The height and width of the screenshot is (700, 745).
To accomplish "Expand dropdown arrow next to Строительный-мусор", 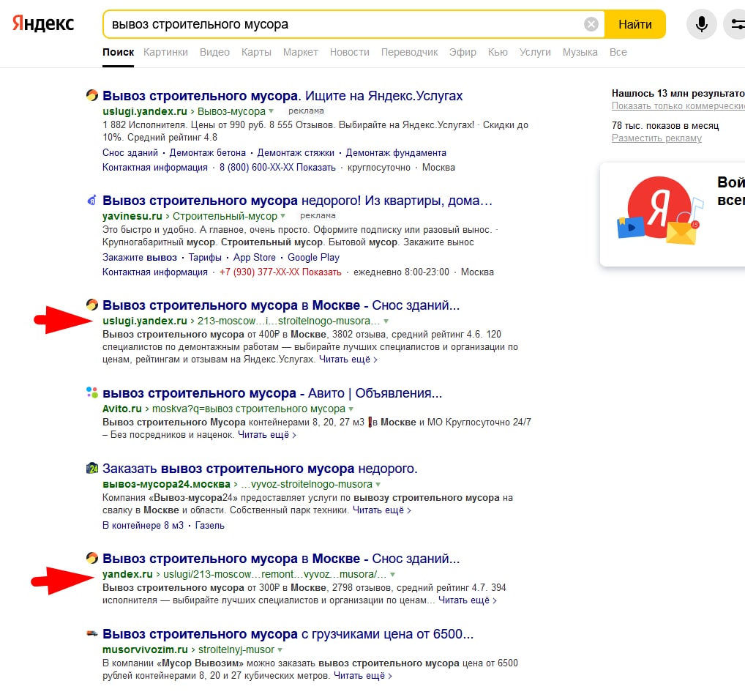I will (x=282, y=216).
